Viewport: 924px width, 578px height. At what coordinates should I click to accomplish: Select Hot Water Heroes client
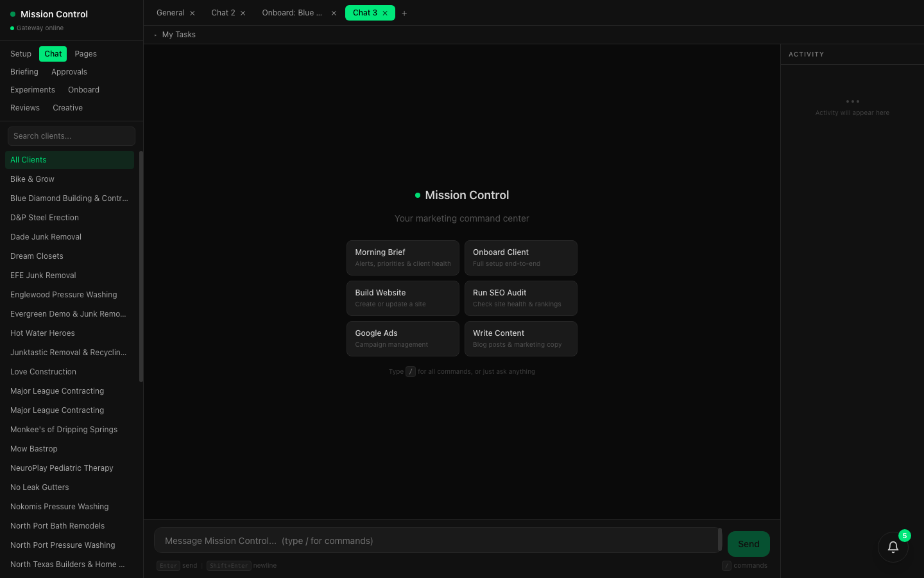[x=42, y=333]
